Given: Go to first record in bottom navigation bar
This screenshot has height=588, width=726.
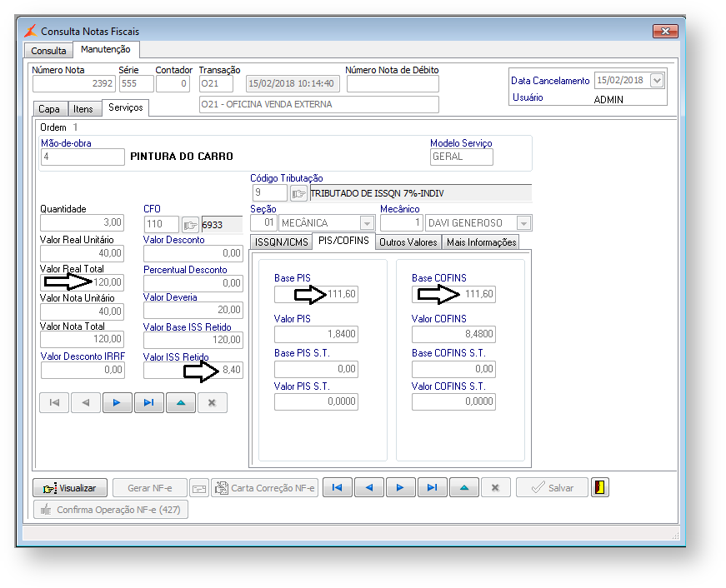Looking at the screenshot, I should [x=337, y=488].
